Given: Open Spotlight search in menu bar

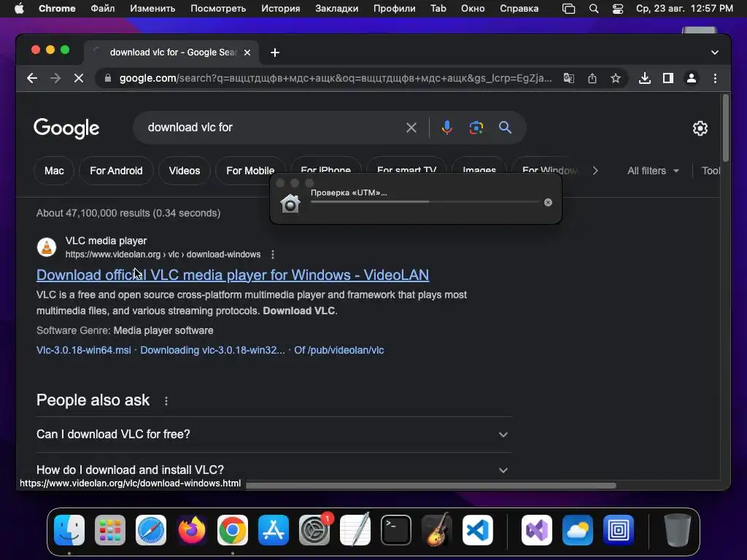Looking at the screenshot, I should pos(594,9).
